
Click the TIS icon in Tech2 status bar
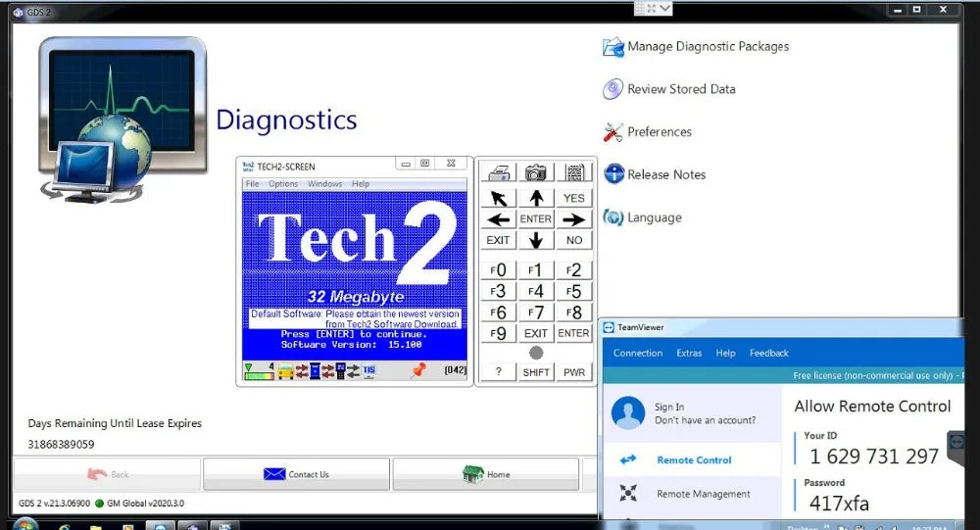(369, 370)
